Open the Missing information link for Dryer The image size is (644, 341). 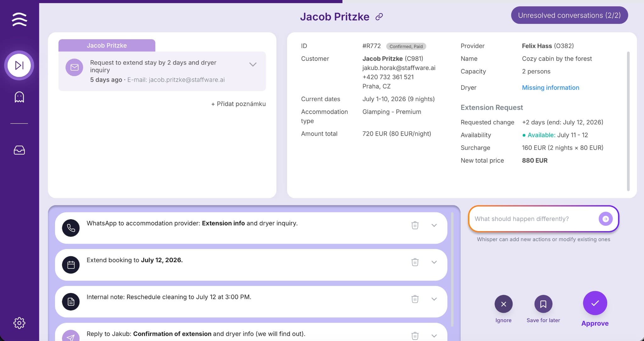pyautogui.click(x=550, y=88)
